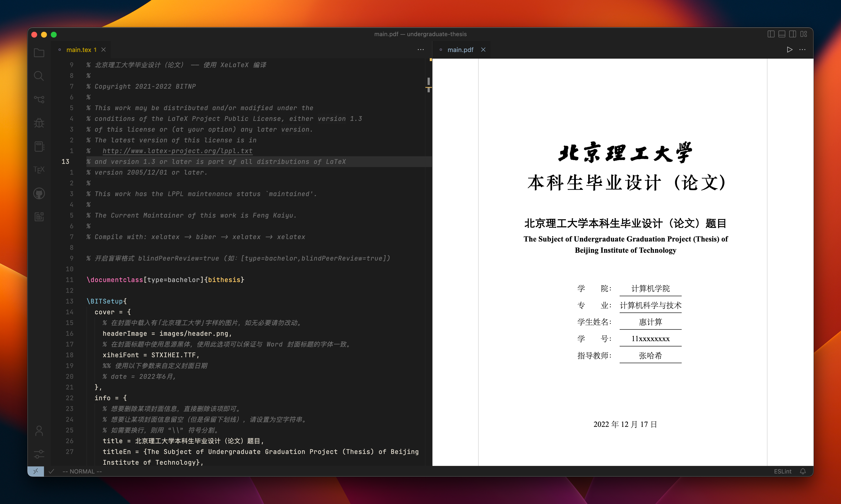
Task: Toggle the panel layout control
Action: pyautogui.click(x=782, y=34)
